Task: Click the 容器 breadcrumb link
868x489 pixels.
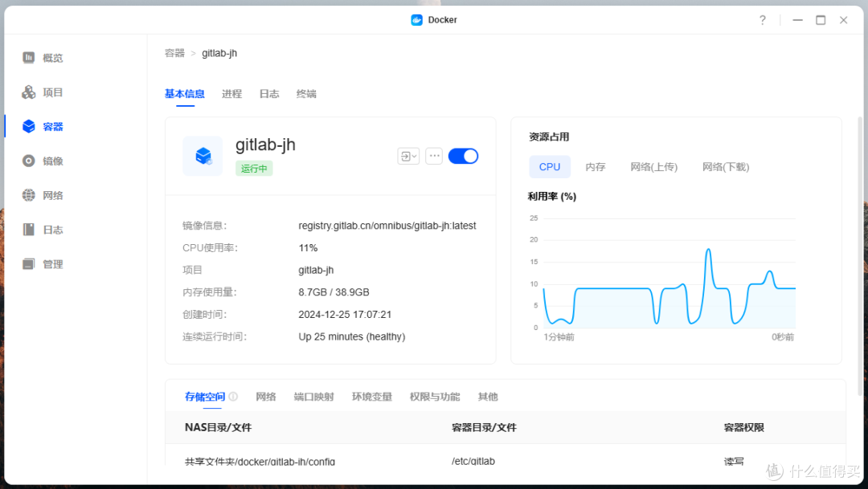Action: [174, 53]
